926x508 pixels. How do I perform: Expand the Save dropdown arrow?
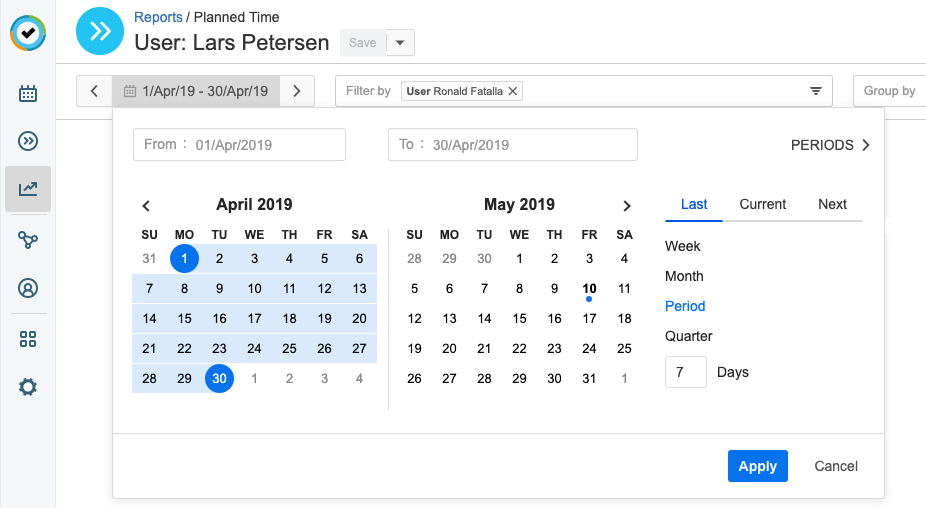click(x=400, y=43)
